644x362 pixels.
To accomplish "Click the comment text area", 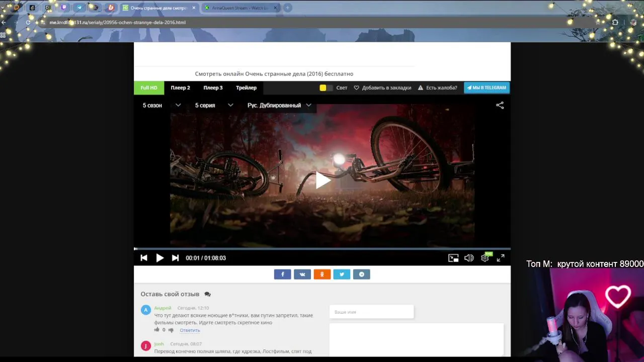I will click(x=417, y=339).
